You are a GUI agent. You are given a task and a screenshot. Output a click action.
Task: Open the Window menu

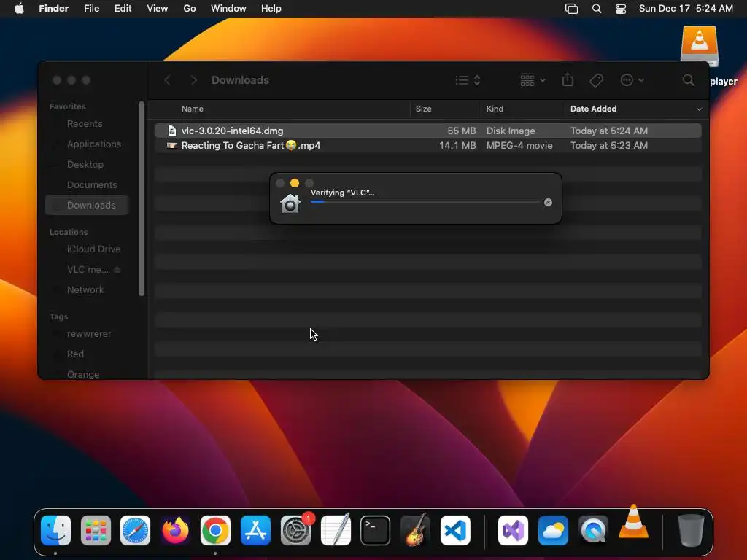click(x=228, y=9)
